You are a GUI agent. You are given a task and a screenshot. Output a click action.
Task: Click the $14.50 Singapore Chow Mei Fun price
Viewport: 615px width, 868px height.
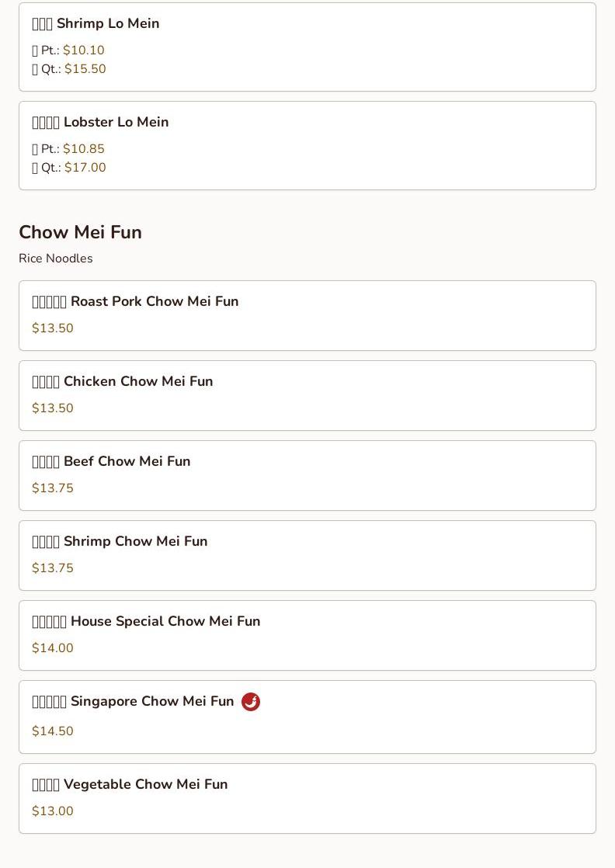[53, 731]
